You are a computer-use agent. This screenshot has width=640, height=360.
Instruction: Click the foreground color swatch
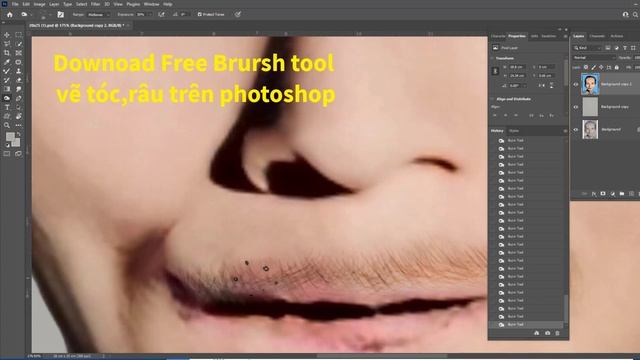tap(10, 137)
